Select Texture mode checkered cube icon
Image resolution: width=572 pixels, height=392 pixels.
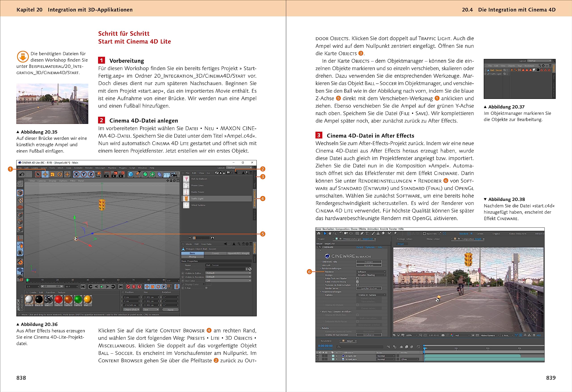[x=20, y=200]
